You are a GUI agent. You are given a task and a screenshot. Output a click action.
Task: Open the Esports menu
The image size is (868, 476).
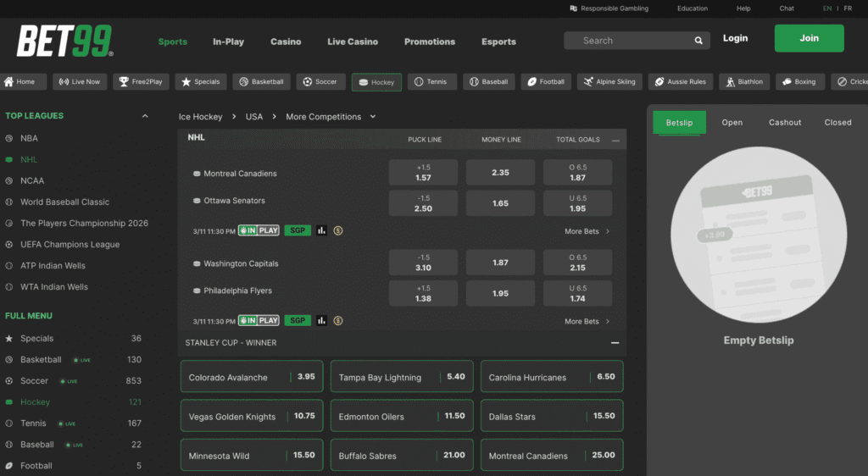tap(498, 42)
